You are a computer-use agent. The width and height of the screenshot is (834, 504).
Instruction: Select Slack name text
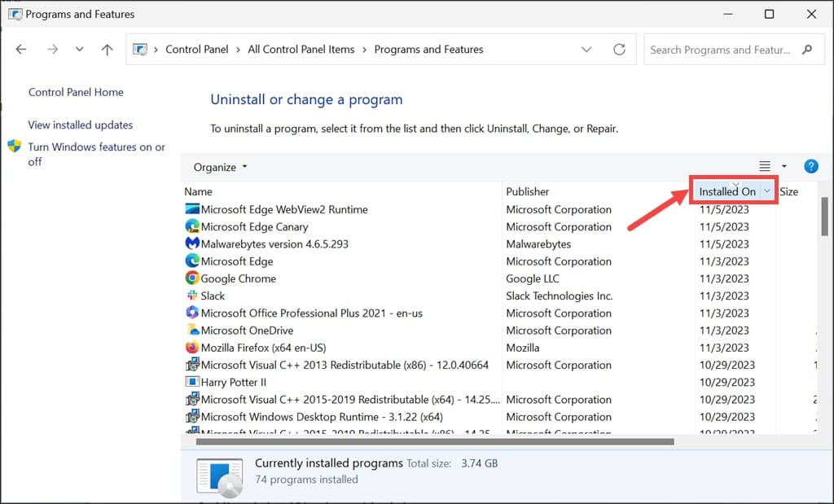point(213,296)
